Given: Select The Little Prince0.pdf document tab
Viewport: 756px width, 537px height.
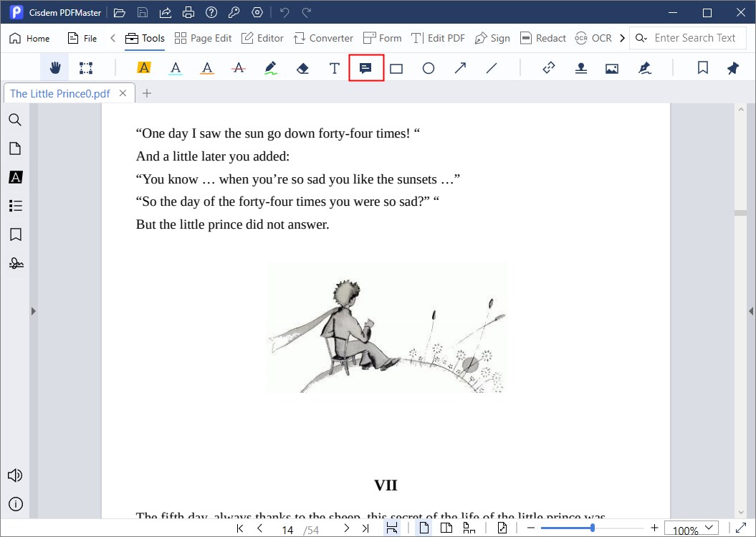Looking at the screenshot, I should 59,94.
